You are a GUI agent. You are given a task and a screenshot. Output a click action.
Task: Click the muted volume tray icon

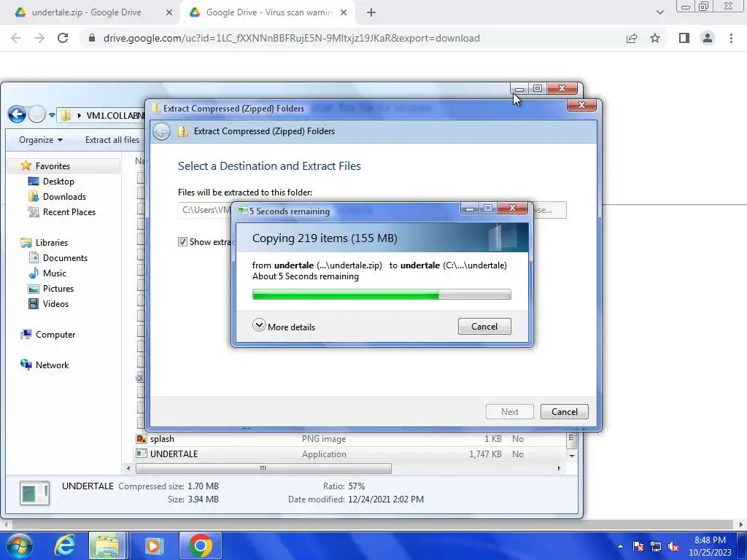coord(673,546)
